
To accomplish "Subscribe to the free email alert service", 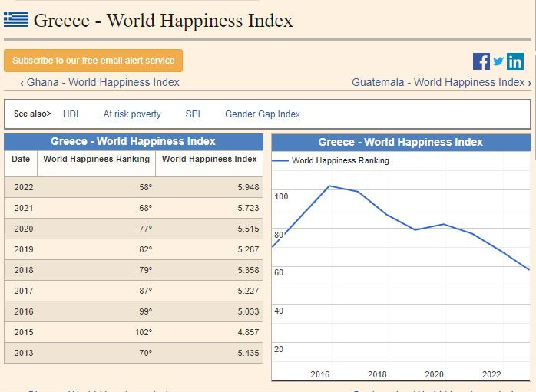I will click(93, 61).
